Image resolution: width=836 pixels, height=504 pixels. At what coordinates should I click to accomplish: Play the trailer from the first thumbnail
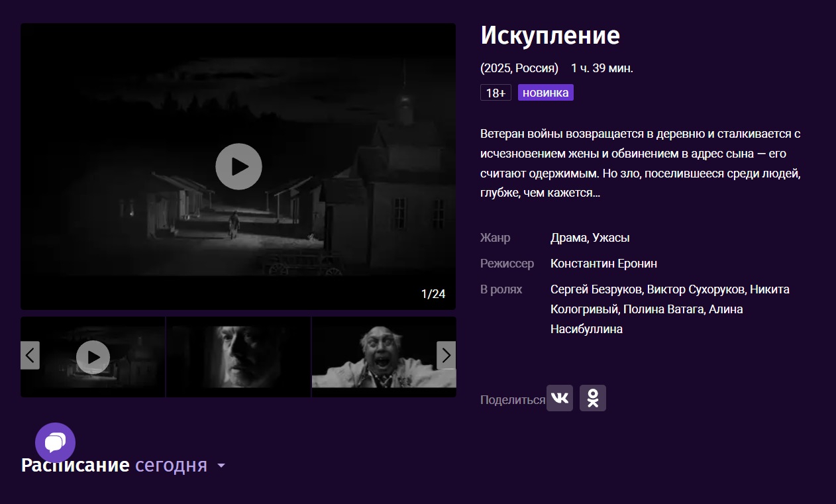93,357
